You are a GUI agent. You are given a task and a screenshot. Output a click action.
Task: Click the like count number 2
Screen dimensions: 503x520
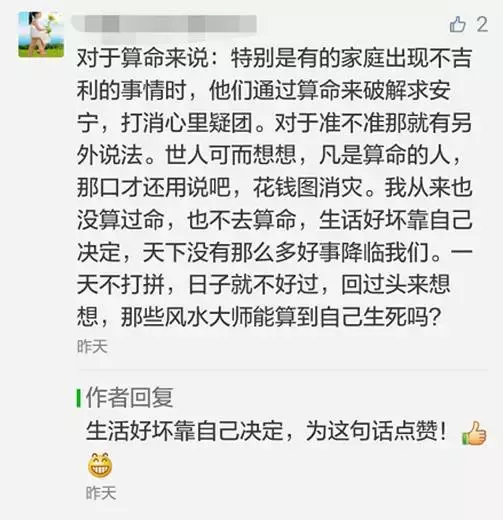point(482,24)
